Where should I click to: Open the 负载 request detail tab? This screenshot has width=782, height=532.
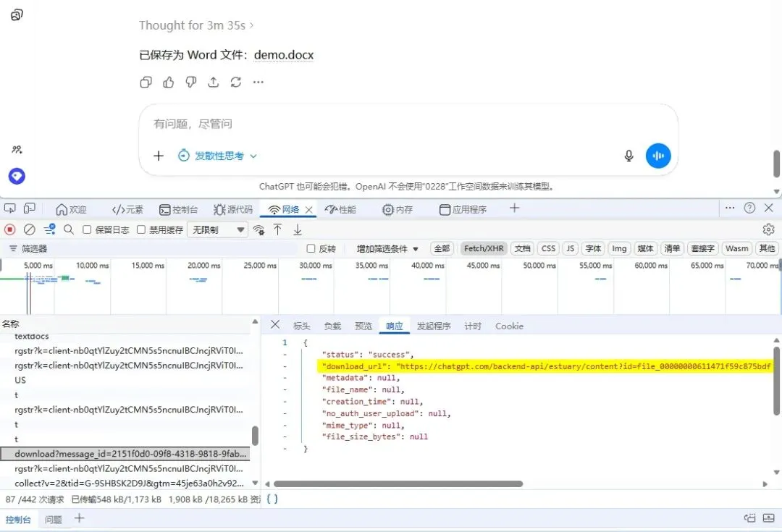pyautogui.click(x=332, y=326)
